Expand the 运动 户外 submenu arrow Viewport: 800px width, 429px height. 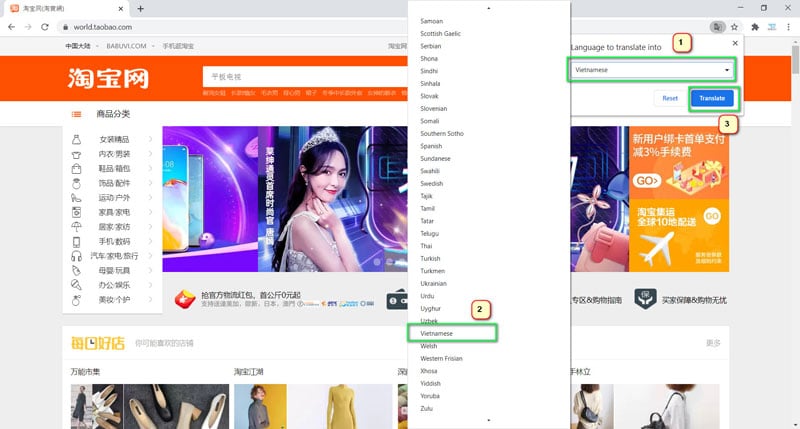click(x=151, y=197)
